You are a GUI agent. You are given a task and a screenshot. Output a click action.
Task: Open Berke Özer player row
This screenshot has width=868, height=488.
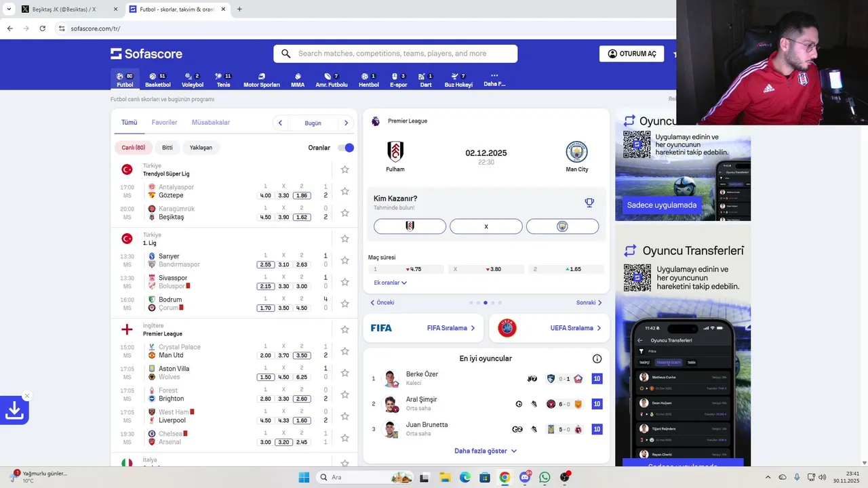pos(486,378)
